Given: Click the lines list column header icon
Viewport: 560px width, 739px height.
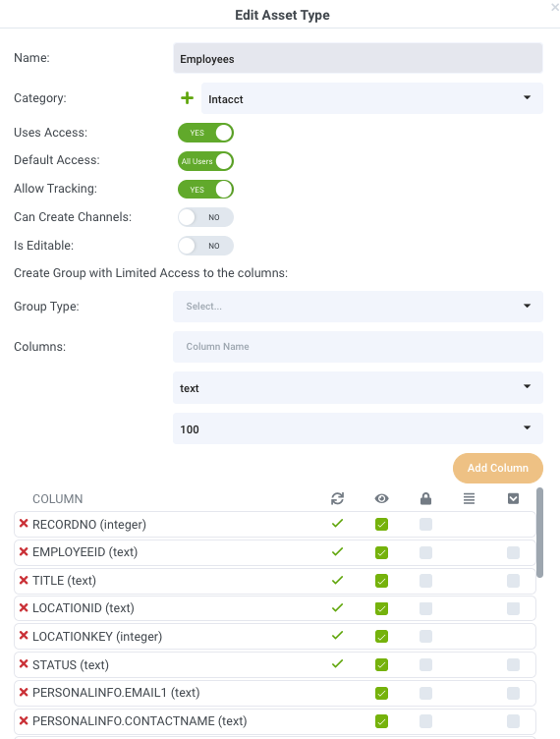Looking at the screenshot, I should pos(469,498).
